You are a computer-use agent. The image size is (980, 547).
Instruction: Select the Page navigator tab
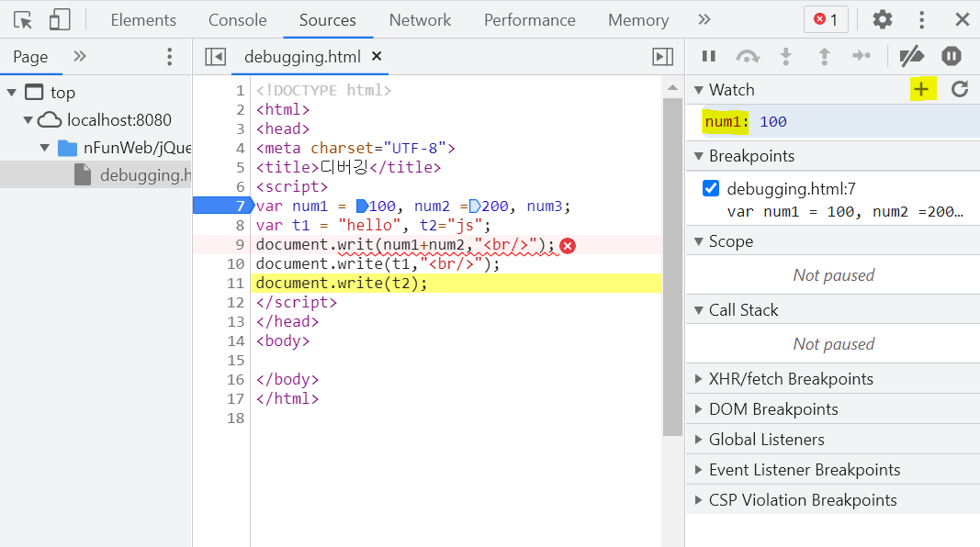point(30,57)
